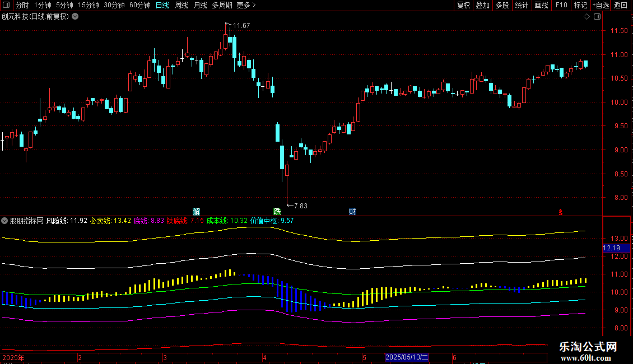The height and width of the screenshot is (364, 633).
Task: Click the 跌 event marker
Action: 277,212
